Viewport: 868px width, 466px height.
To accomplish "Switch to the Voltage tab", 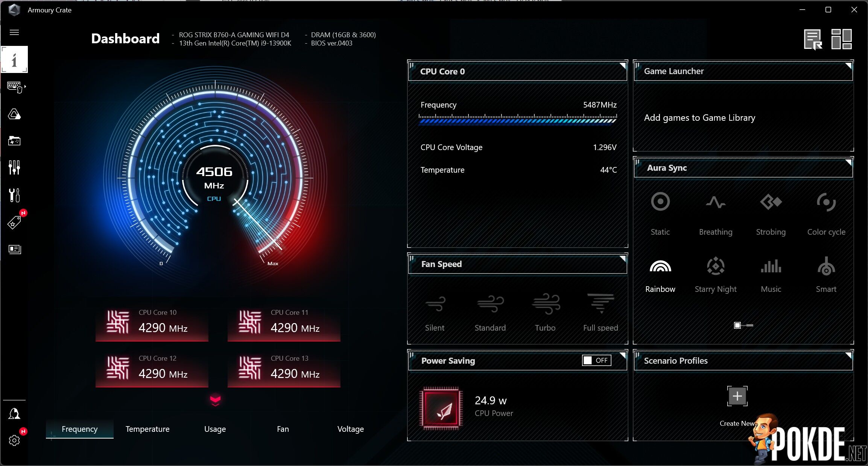I will click(351, 429).
